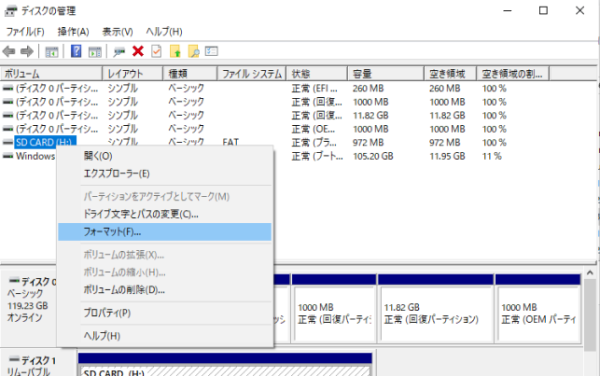Click the ディスク 1 drive icon
Viewport: 600px width, 377px height.
pyautogui.click(x=14, y=359)
